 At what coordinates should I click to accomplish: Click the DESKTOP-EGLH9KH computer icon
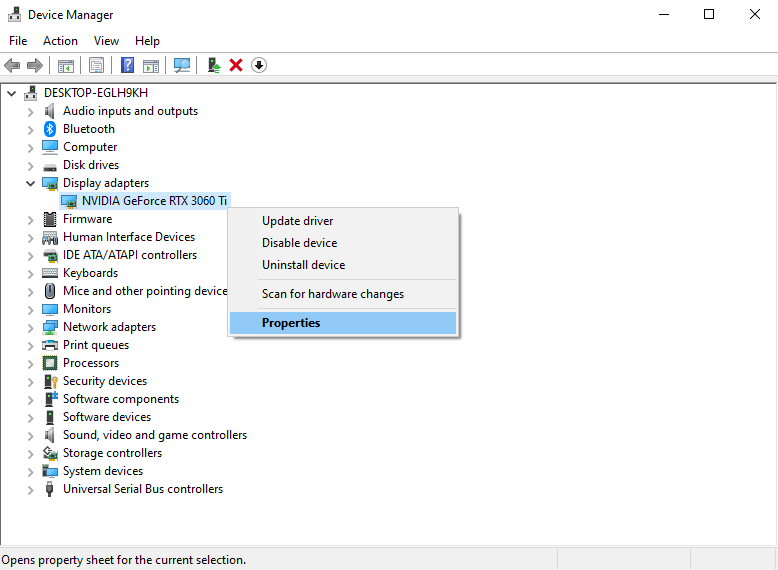pos(31,93)
